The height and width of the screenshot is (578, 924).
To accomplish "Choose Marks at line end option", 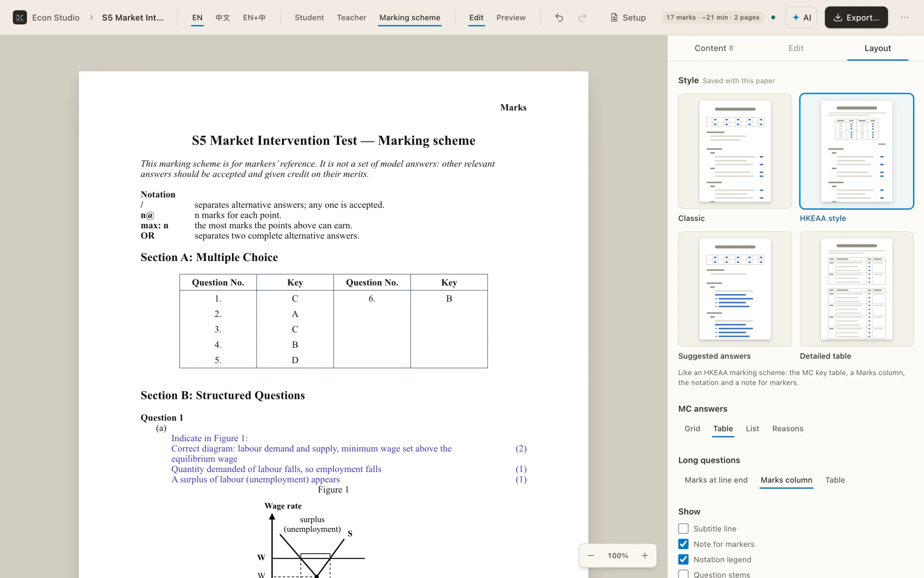I will [x=716, y=480].
